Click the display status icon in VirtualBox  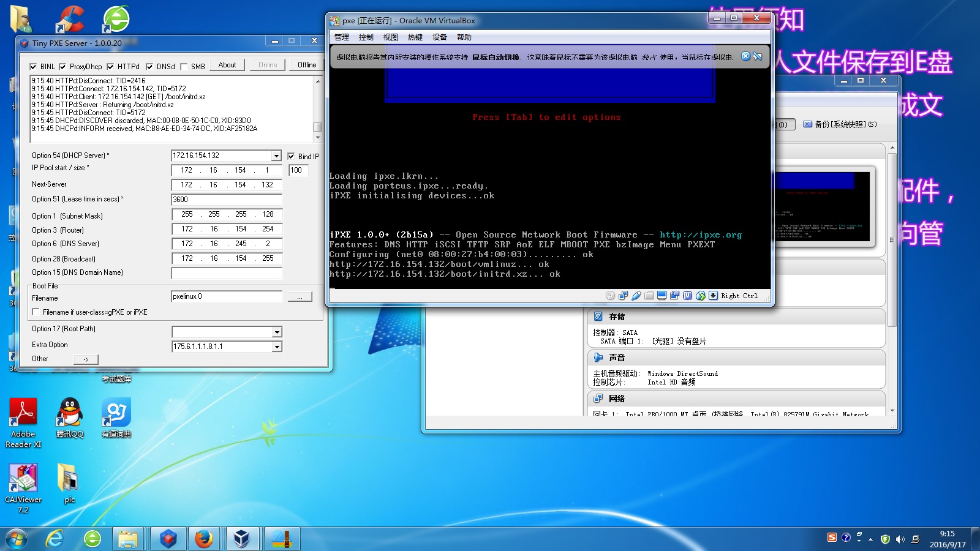click(x=661, y=296)
